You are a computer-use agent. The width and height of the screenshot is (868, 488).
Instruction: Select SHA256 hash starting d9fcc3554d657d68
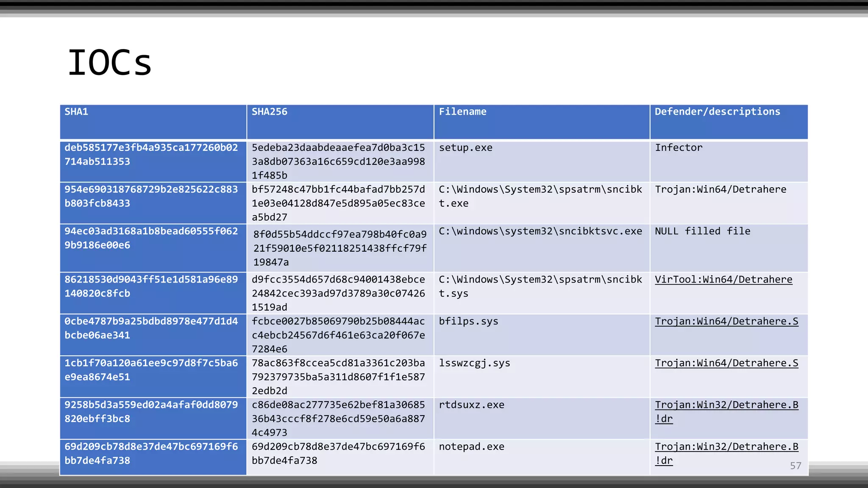click(338, 293)
